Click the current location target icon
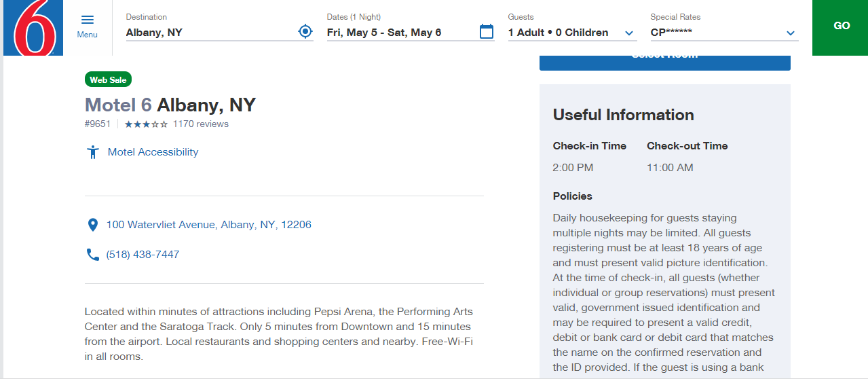868x381 pixels. (305, 31)
